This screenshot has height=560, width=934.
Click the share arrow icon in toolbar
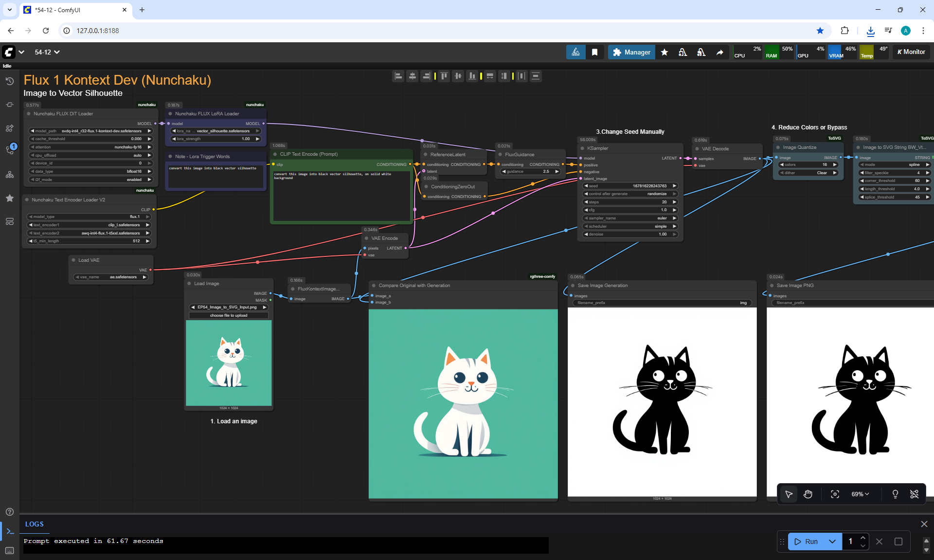719,52
